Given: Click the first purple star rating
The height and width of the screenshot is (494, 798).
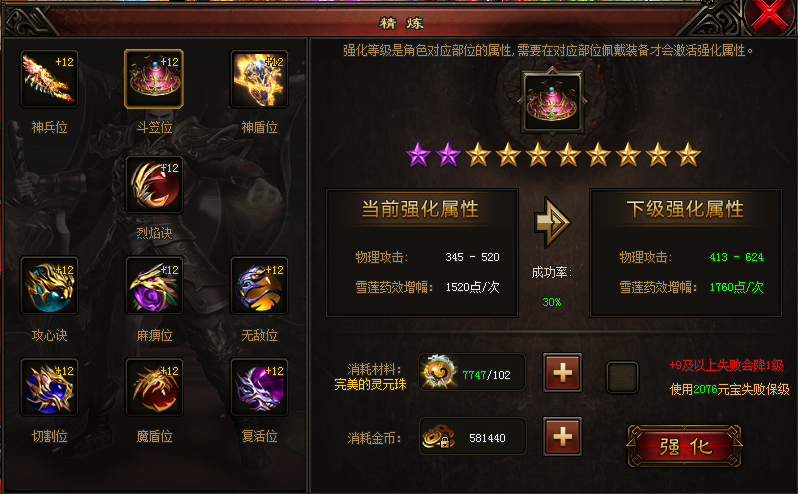Looking at the screenshot, I should point(418,155).
